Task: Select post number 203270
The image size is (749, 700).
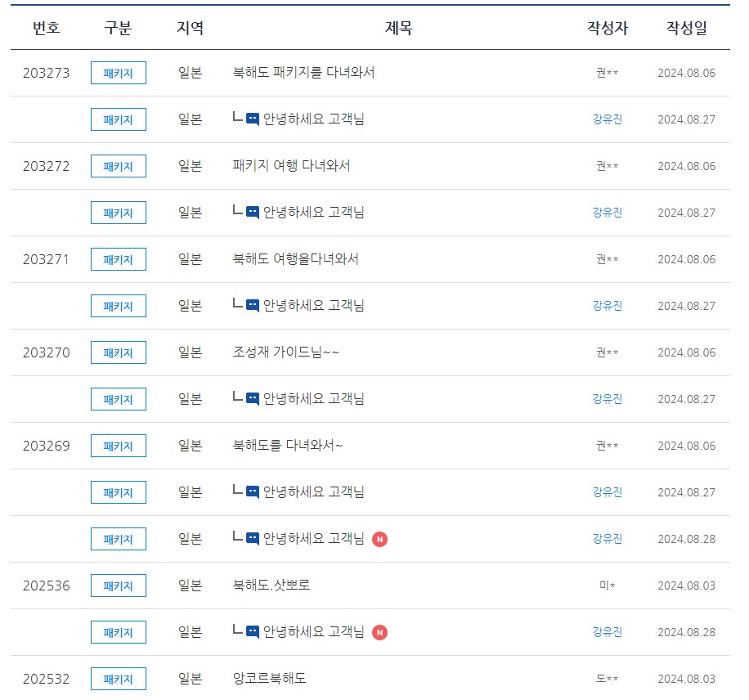Action: click(47, 352)
